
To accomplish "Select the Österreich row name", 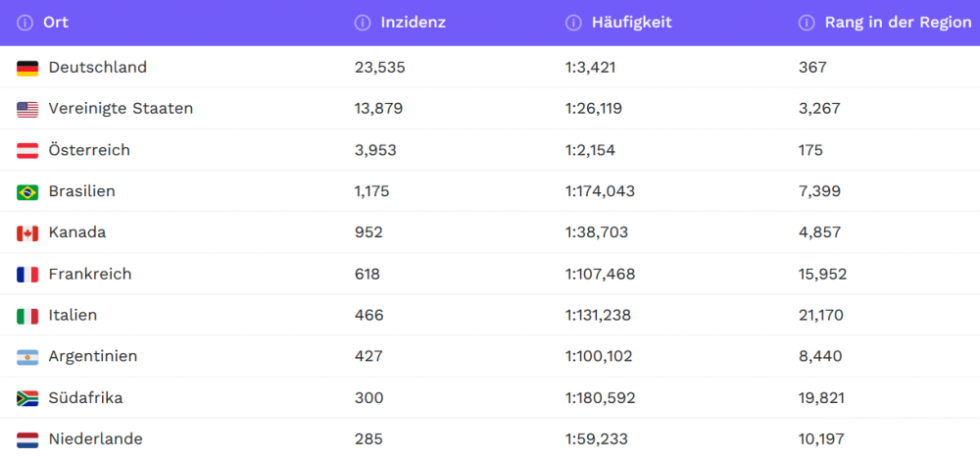I will point(89,150).
